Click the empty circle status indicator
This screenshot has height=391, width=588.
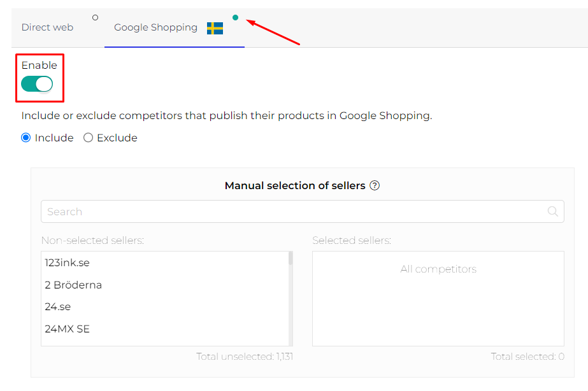pos(96,18)
